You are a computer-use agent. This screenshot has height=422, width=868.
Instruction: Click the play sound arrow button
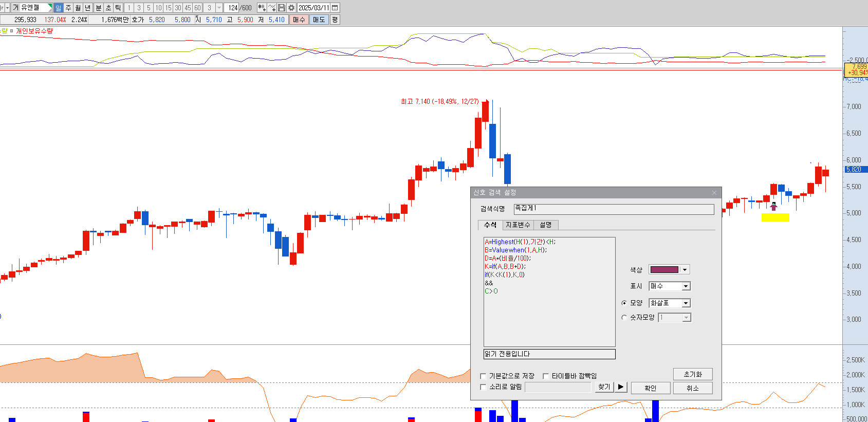pos(621,387)
